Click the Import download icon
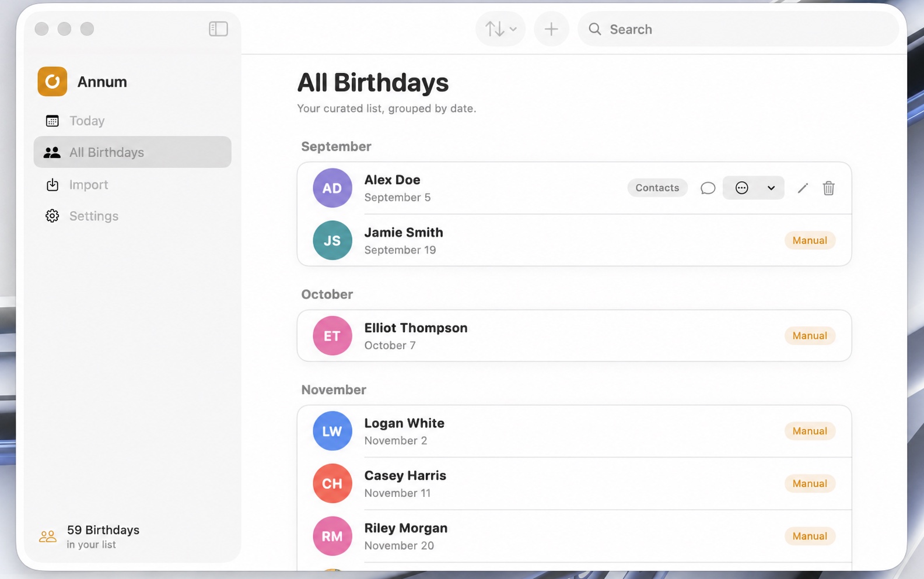Screen dimensions: 924x579 [52, 185]
